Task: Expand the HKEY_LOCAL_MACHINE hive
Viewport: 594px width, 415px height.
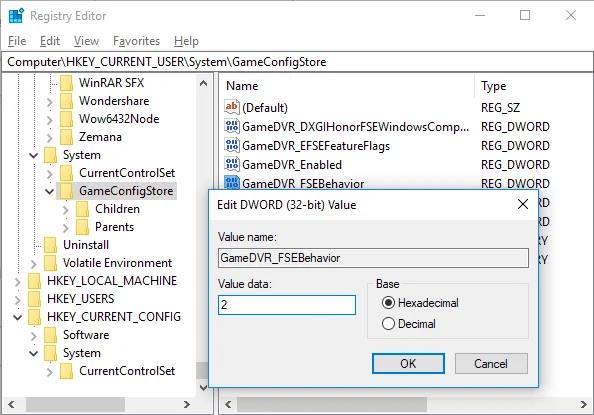Action: (x=17, y=282)
